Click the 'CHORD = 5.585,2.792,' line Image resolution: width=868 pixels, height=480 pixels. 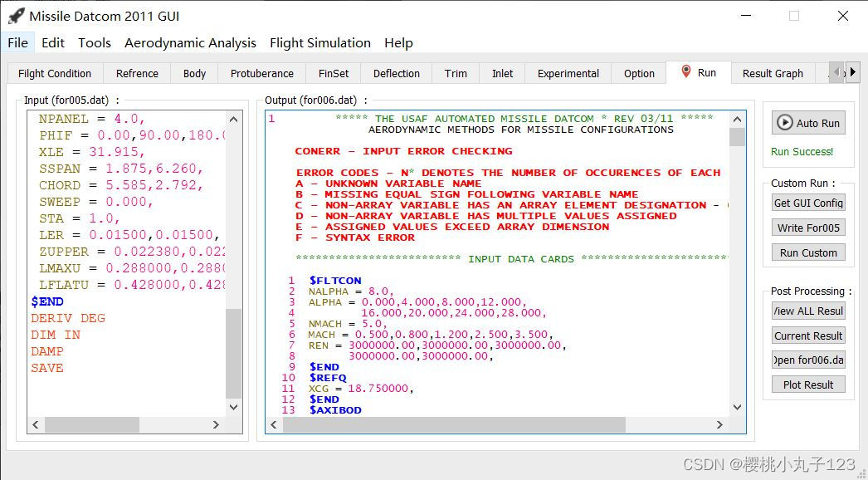[121, 185]
